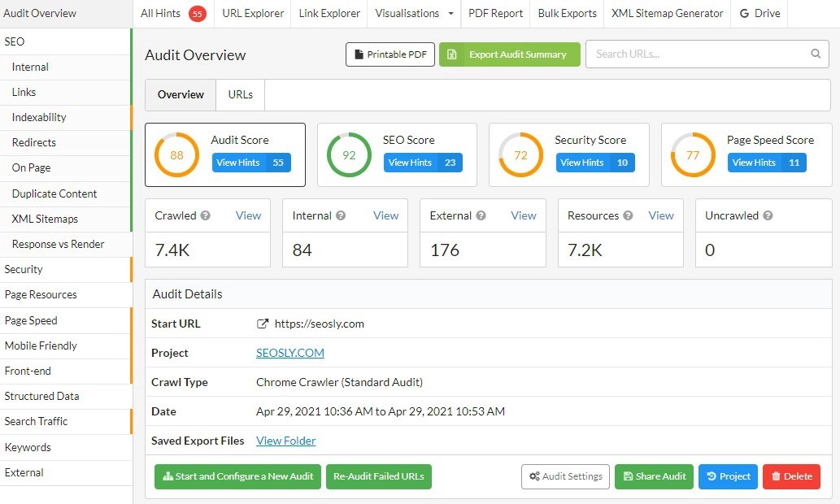840x504 pixels.
Task: Open Redirects in the sidebar
Action: pyautogui.click(x=65, y=142)
